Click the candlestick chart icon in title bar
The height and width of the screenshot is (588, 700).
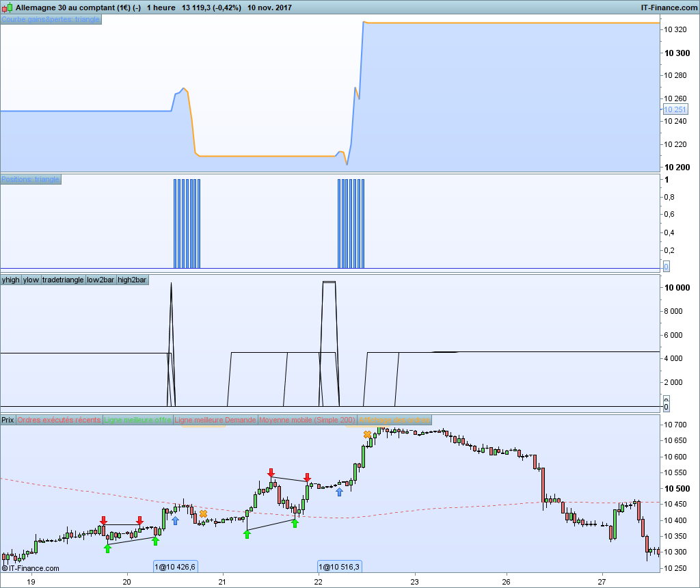[7, 8]
